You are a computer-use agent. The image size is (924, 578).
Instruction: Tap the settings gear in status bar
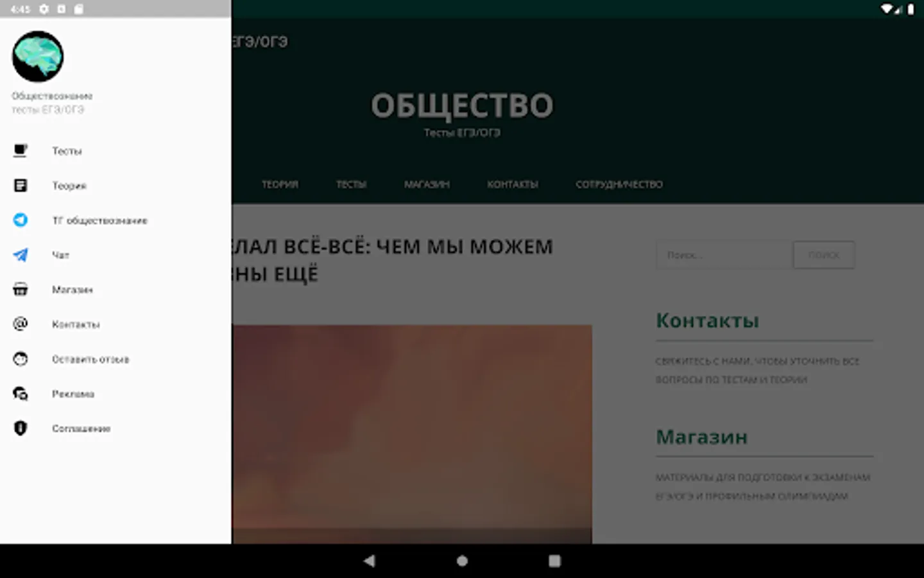[44, 9]
